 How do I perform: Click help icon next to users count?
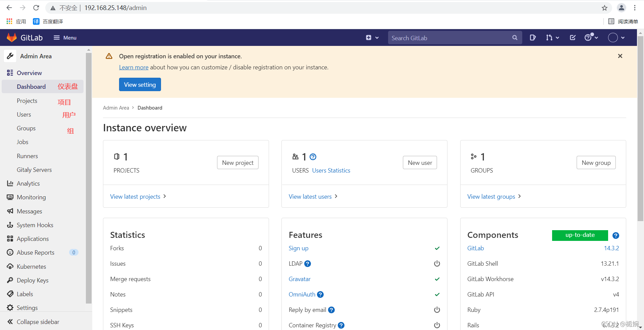coord(313,157)
